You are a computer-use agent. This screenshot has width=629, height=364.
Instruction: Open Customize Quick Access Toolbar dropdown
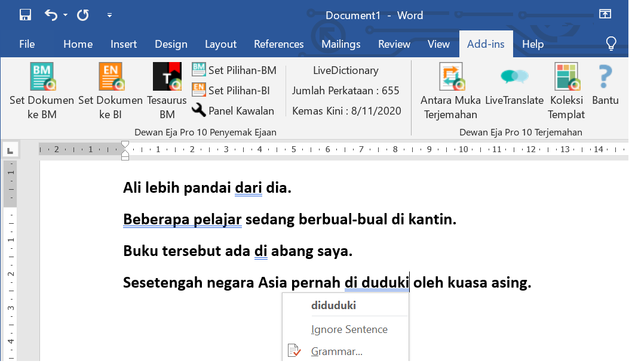click(109, 15)
